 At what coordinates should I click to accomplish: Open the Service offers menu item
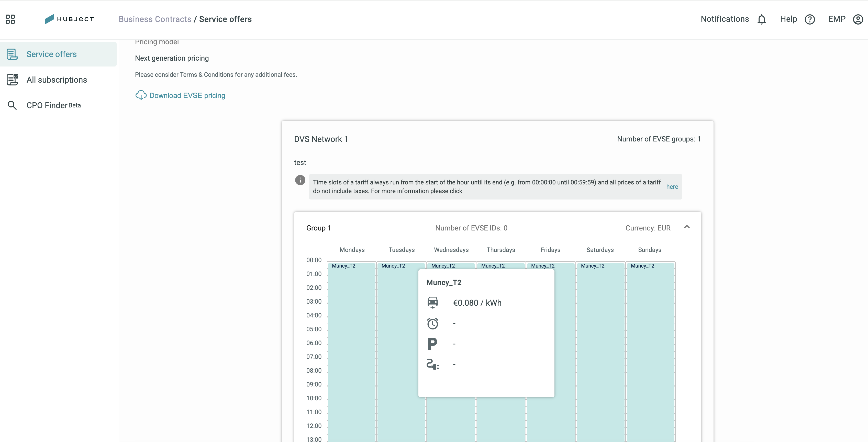coord(58,54)
